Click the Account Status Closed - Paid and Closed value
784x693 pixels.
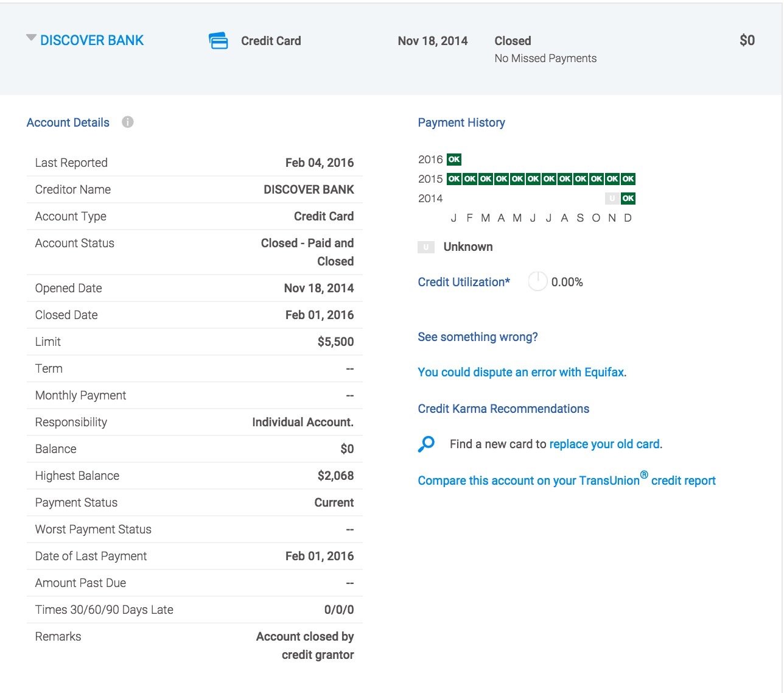click(x=307, y=252)
